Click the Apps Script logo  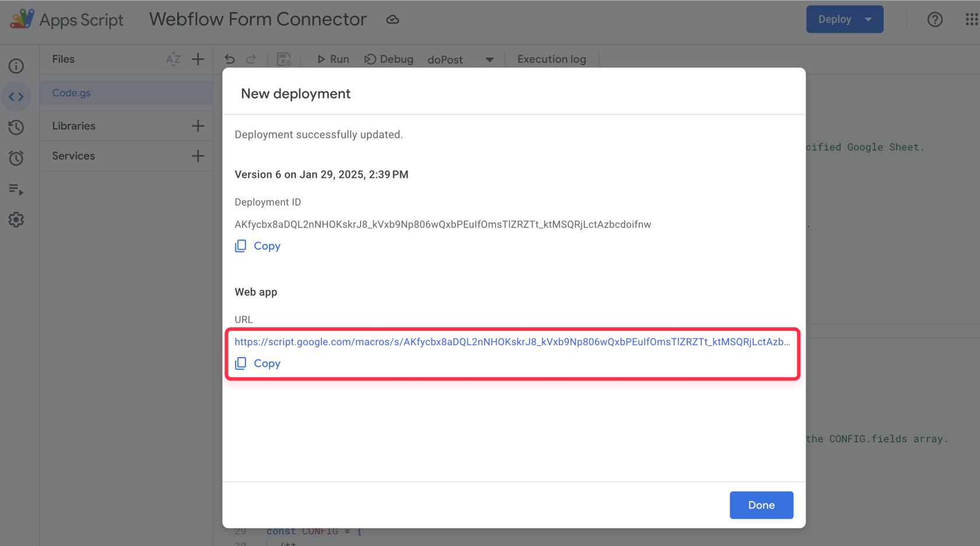pos(22,19)
